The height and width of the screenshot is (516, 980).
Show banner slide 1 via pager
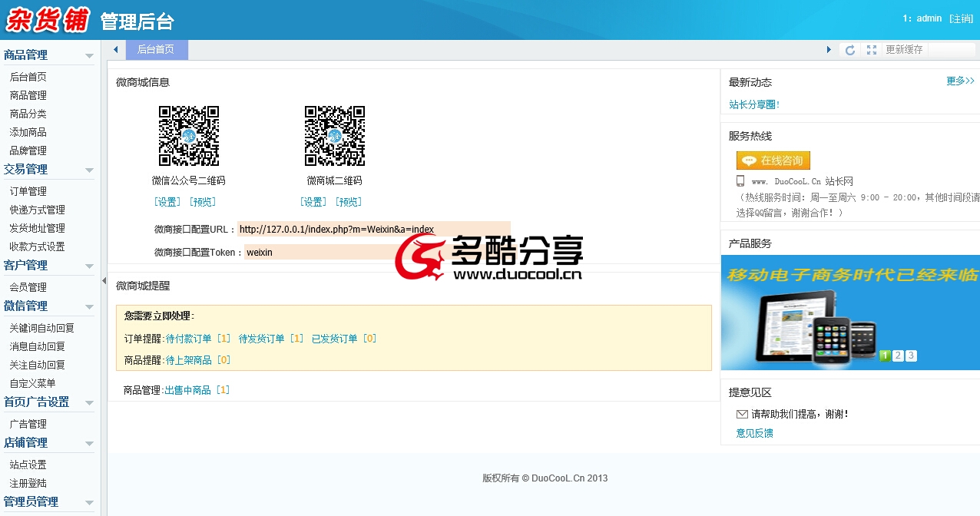(885, 356)
